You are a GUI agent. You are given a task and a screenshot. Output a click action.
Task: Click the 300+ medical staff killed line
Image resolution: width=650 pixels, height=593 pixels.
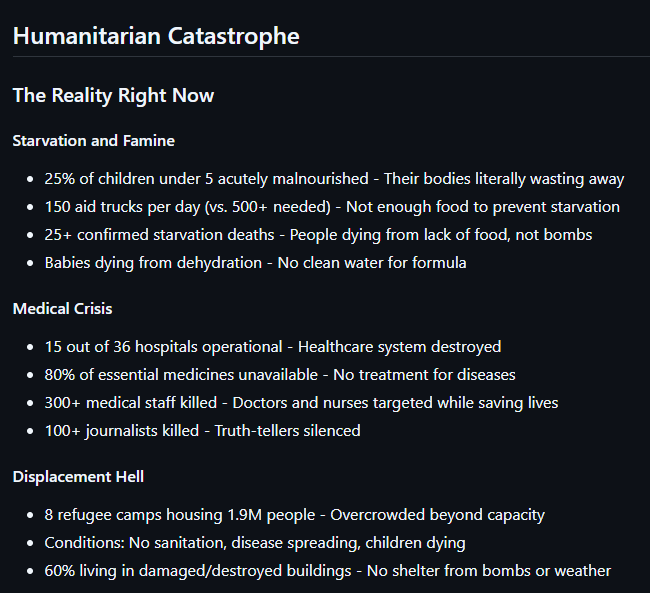click(x=301, y=403)
